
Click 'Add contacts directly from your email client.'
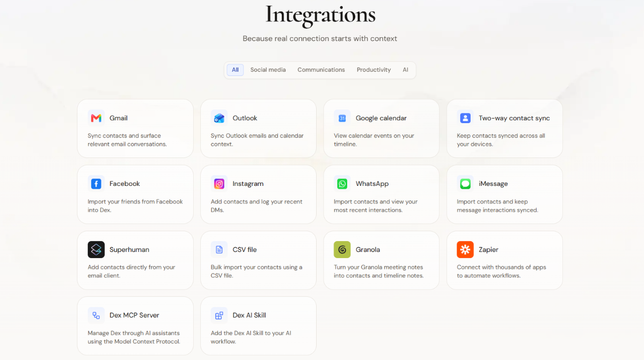pyautogui.click(x=131, y=271)
